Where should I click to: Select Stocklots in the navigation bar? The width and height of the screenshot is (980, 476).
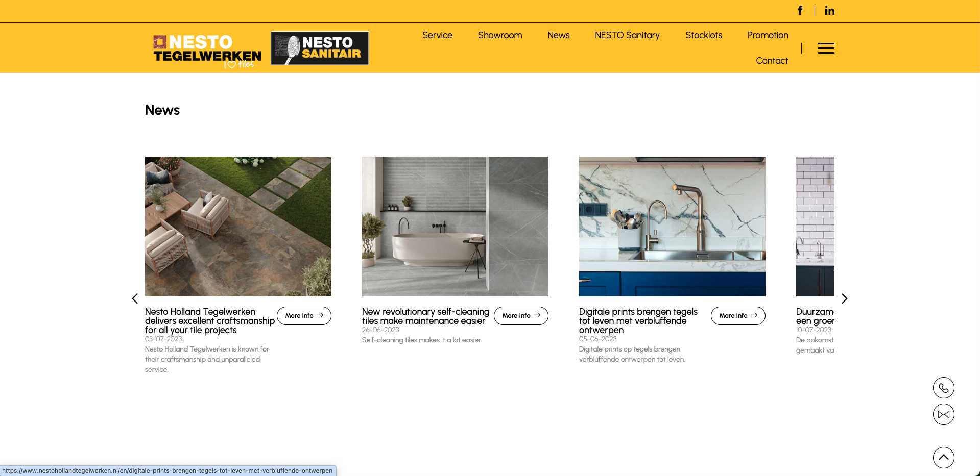coord(703,35)
